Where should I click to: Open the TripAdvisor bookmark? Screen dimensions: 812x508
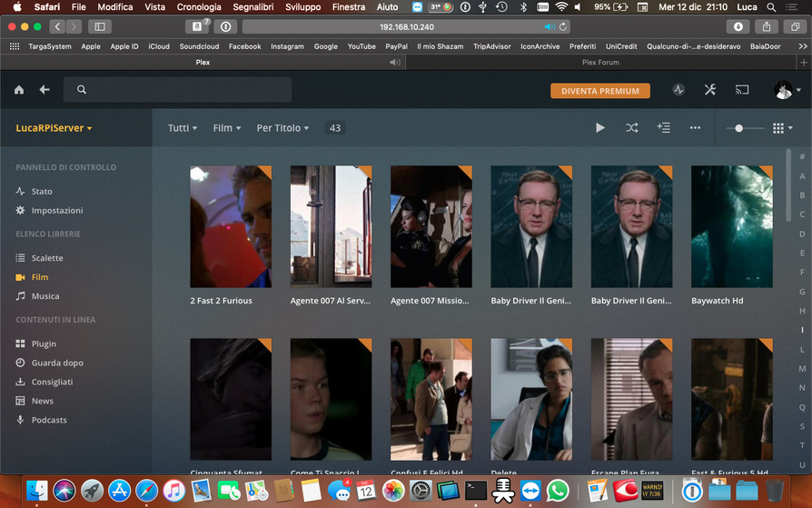pyautogui.click(x=491, y=46)
